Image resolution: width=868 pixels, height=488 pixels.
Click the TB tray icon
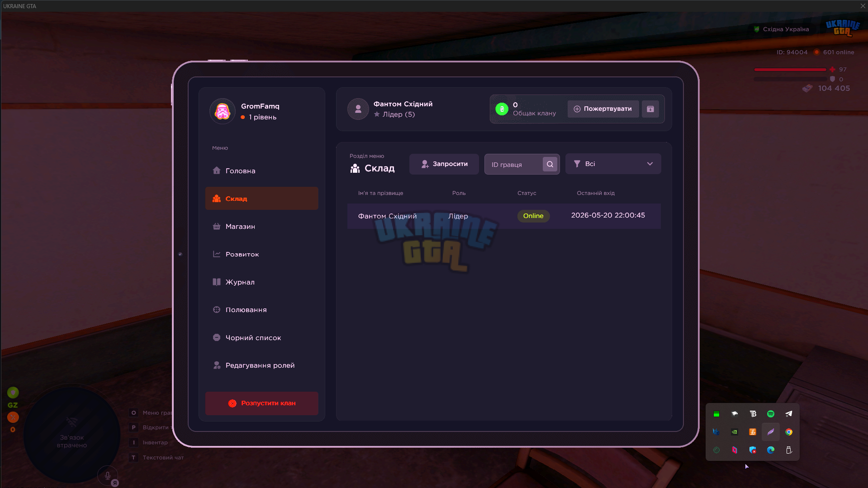tap(753, 414)
